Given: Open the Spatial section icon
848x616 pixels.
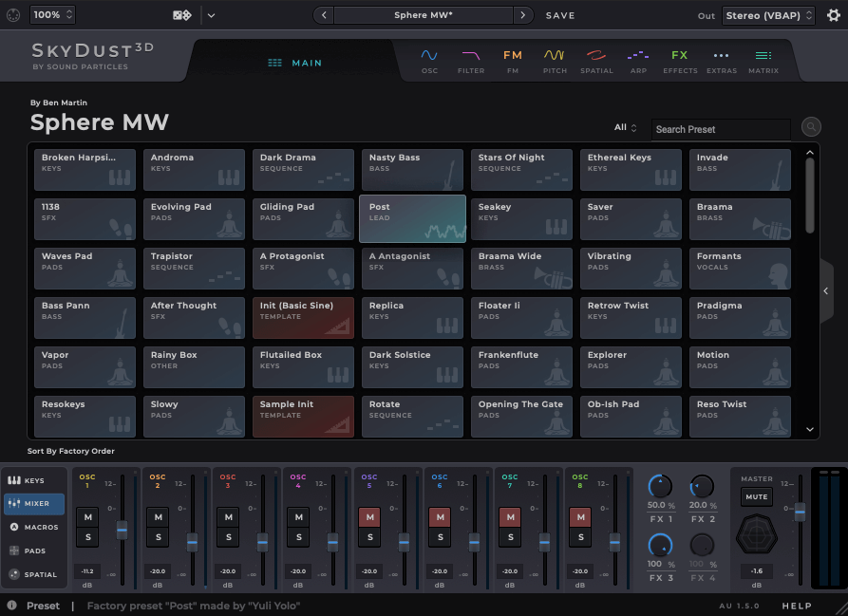Looking at the screenshot, I should point(596,61).
